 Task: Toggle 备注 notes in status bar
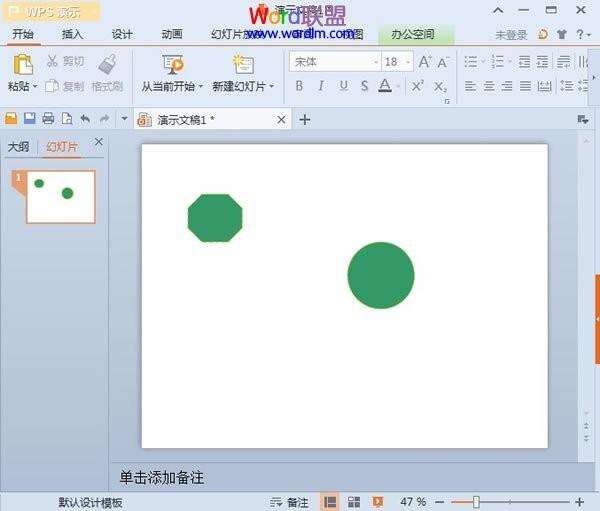coord(289,502)
